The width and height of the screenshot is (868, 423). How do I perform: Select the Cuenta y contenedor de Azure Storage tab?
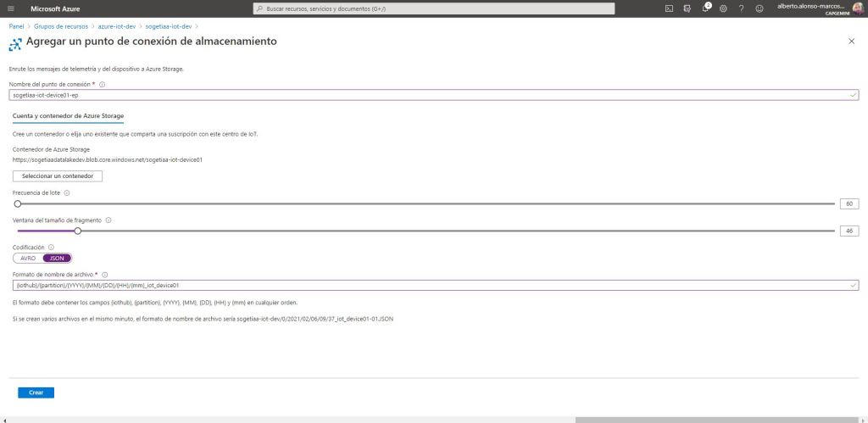coord(69,115)
